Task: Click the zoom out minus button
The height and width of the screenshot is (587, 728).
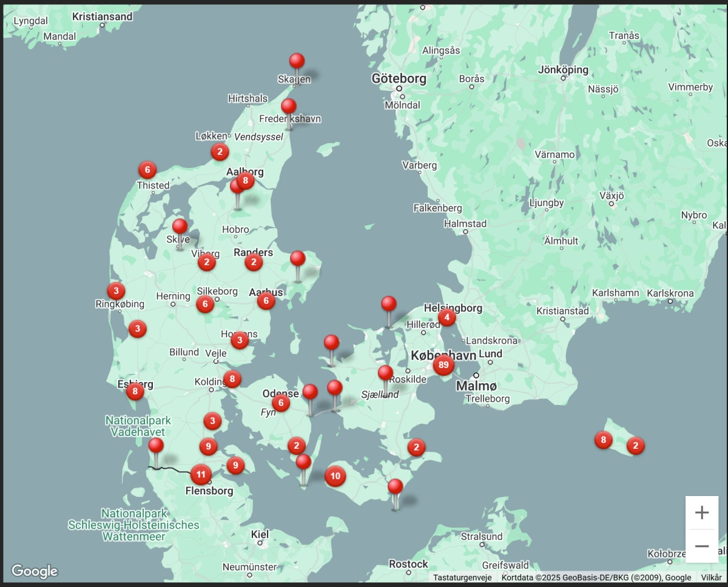Action: [702, 546]
